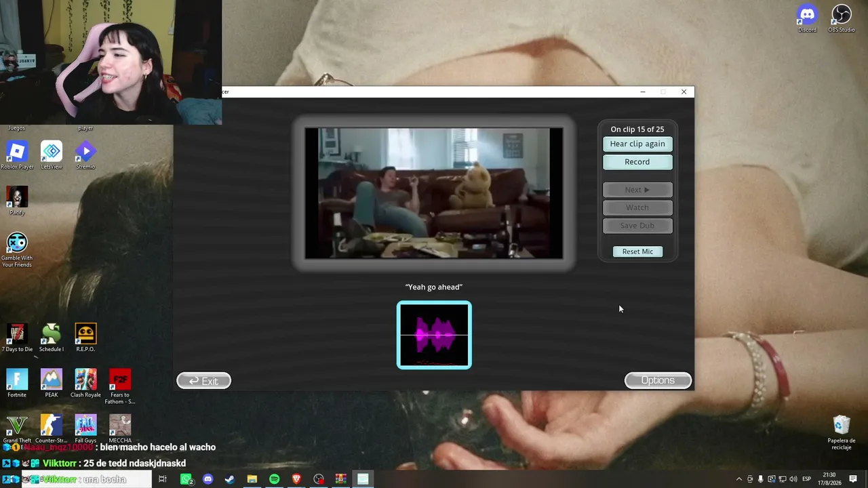Open the Schedule I desktop icon

[x=52, y=338]
